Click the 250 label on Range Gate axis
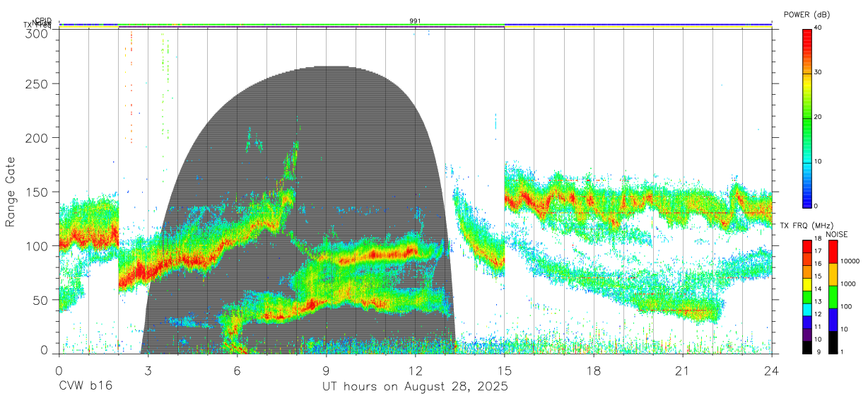 37,83
